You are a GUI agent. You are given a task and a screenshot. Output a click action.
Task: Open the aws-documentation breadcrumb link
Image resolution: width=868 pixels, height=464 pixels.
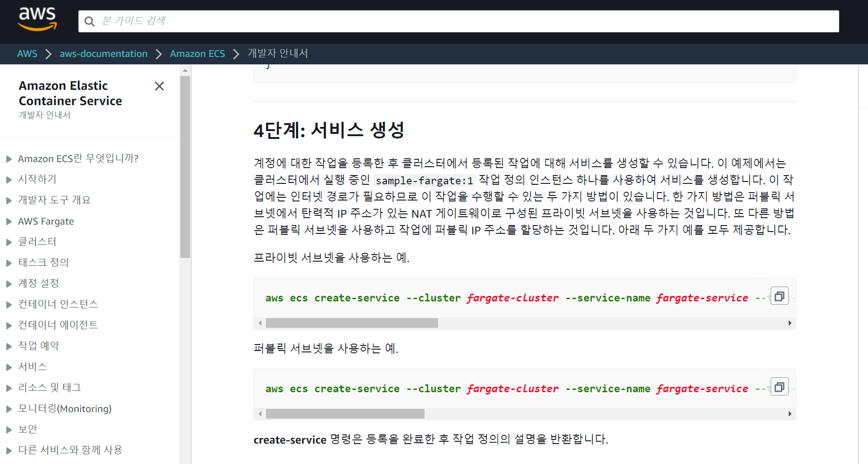click(x=103, y=54)
